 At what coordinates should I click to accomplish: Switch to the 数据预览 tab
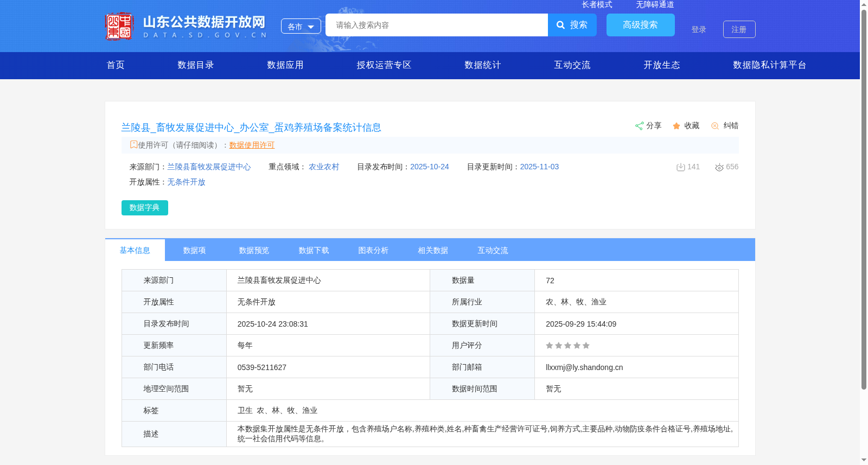click(254, 250)
